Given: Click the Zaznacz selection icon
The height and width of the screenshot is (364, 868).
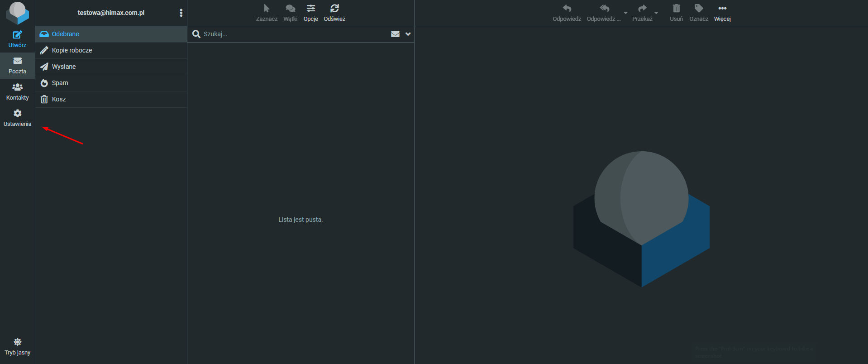Looking at the screenshot, I should point(267,9).
